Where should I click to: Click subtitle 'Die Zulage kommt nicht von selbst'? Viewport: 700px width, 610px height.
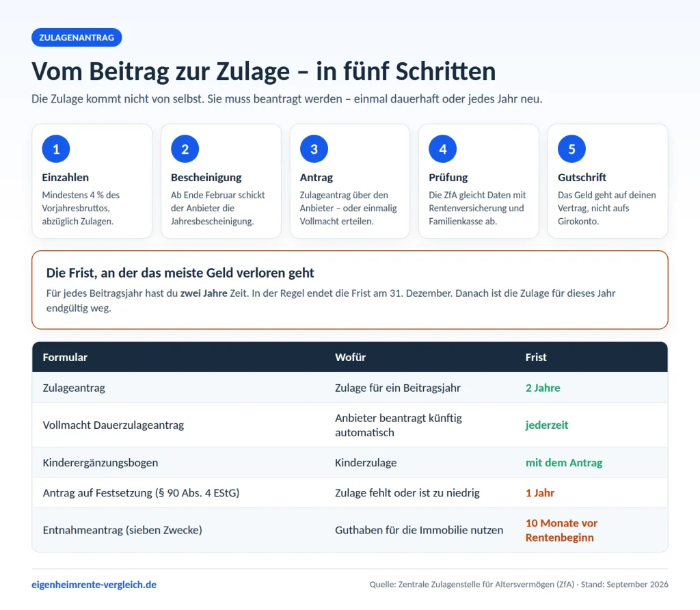(x=118, y=98)
